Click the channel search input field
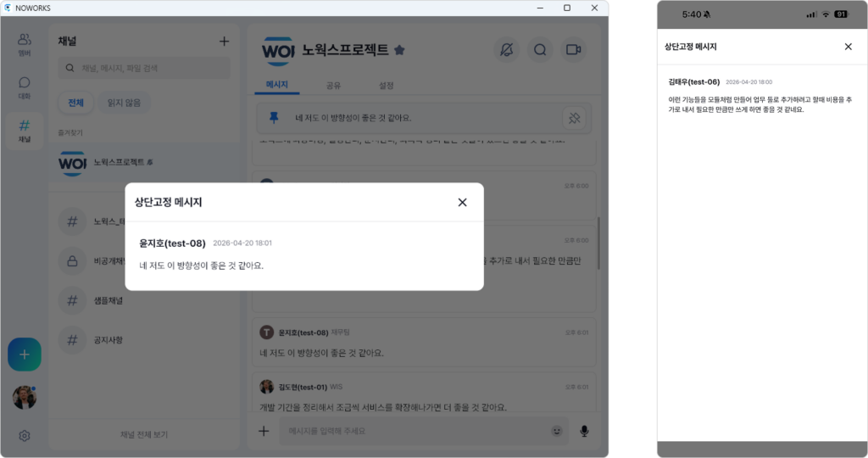 pyautogui.click(x=144, y=68)
